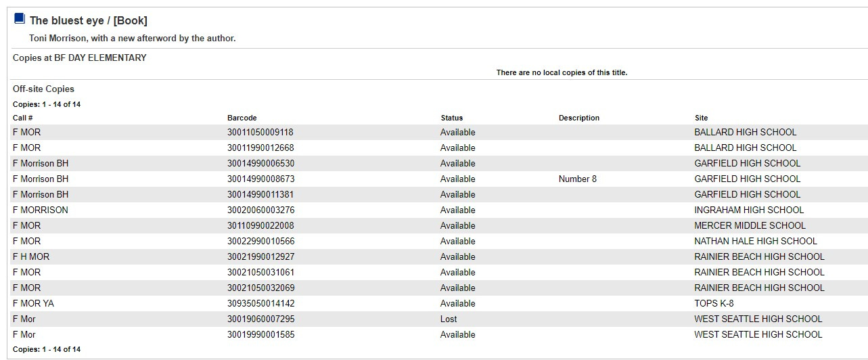Click 'Copies at BF DAY ELEMENTARY' heading

[x=80, y=58]
